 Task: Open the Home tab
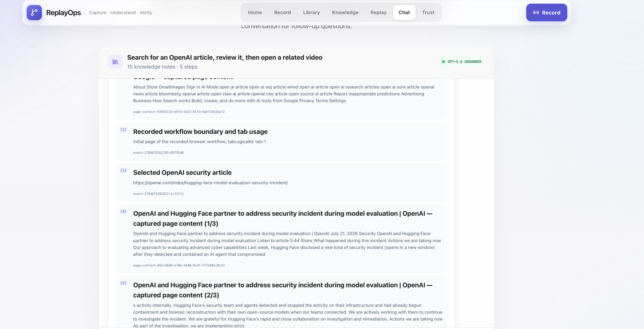click(x=255, y=12)
